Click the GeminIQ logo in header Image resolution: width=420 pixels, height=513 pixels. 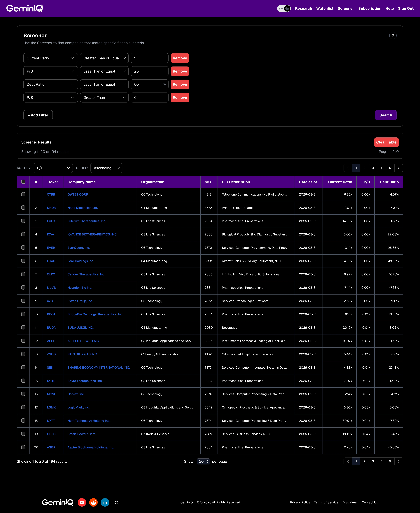tap(25, 8)
